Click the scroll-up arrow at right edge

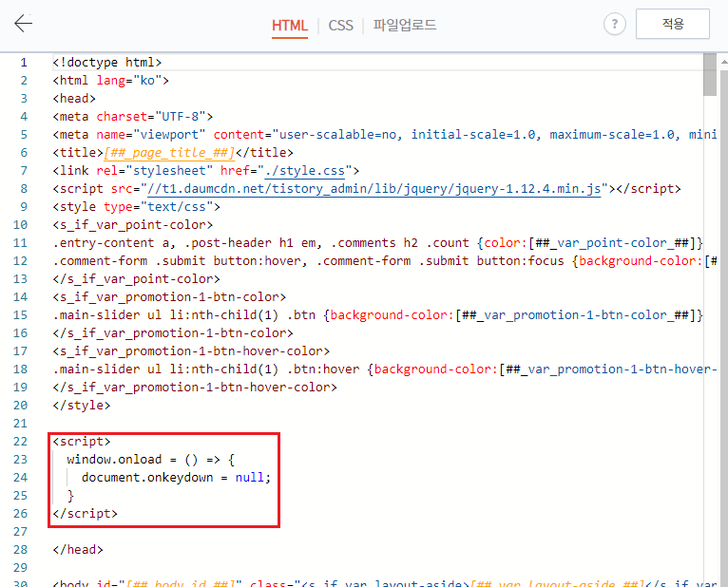pyautogui.click(x=724, y=62)
